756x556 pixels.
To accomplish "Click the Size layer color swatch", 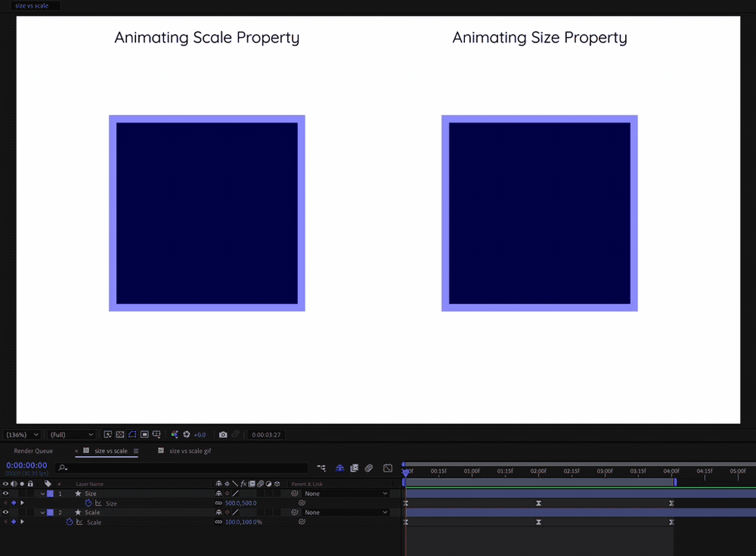I will [50, 493].
